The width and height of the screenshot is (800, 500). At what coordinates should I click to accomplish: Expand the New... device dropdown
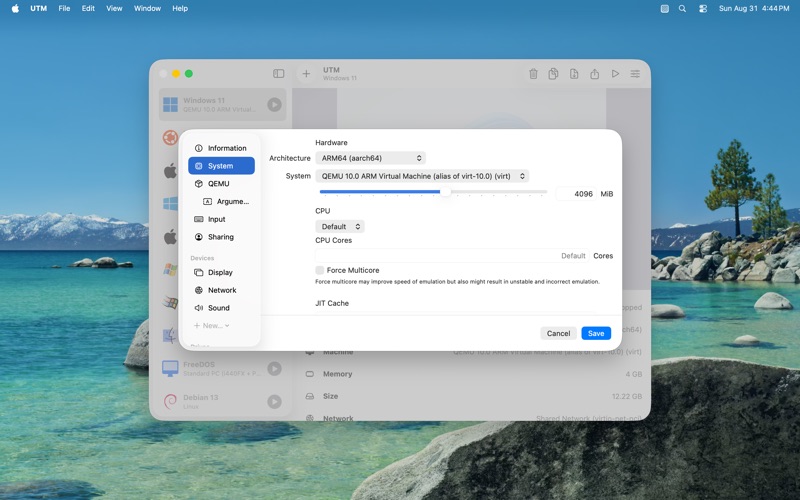click(x=212, y=326)
